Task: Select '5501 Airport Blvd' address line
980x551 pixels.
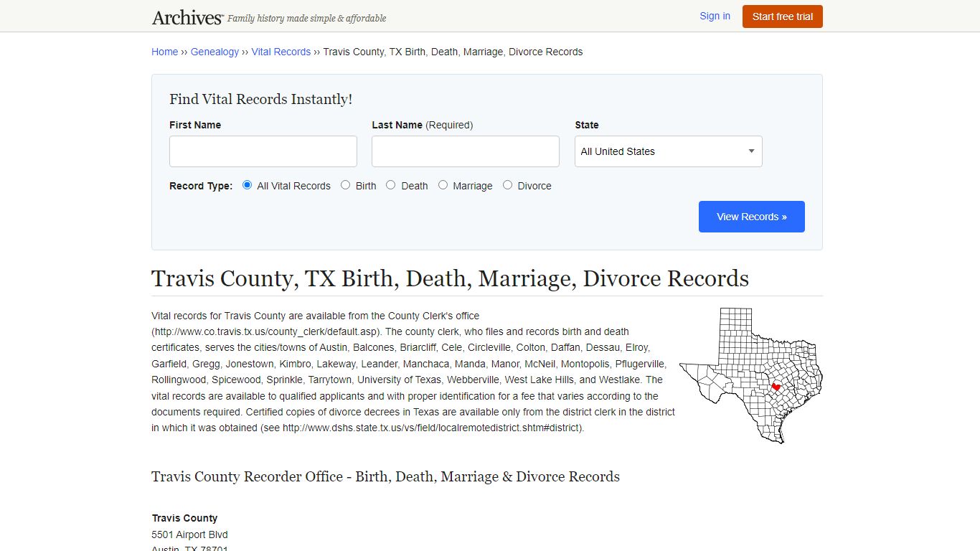Action: [189, 534]
